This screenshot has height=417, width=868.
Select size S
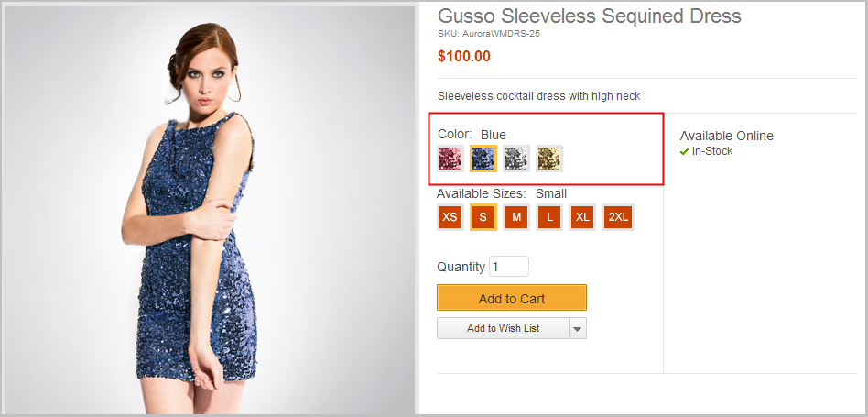click(x=483, y=217)
